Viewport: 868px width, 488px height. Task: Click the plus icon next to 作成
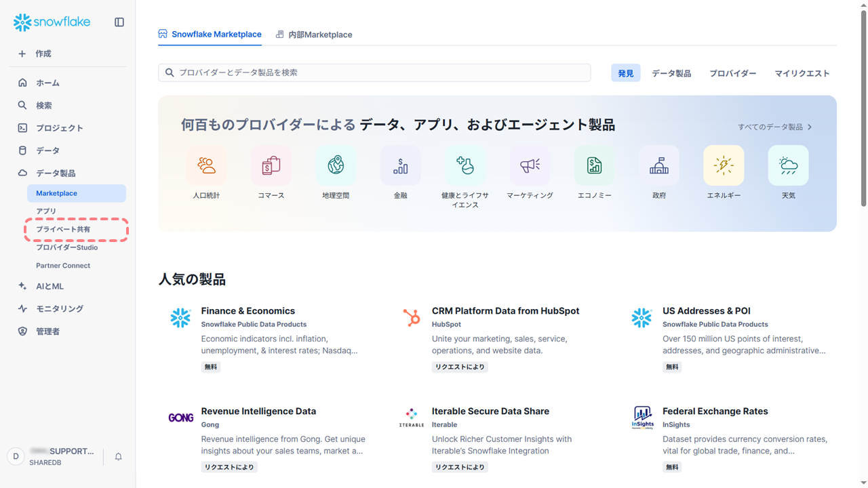click(22, 54)
